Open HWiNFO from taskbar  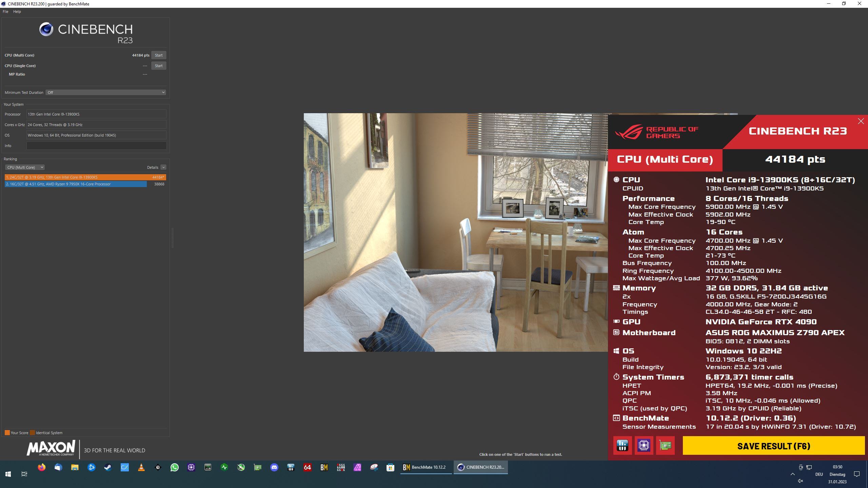point(291,468)
